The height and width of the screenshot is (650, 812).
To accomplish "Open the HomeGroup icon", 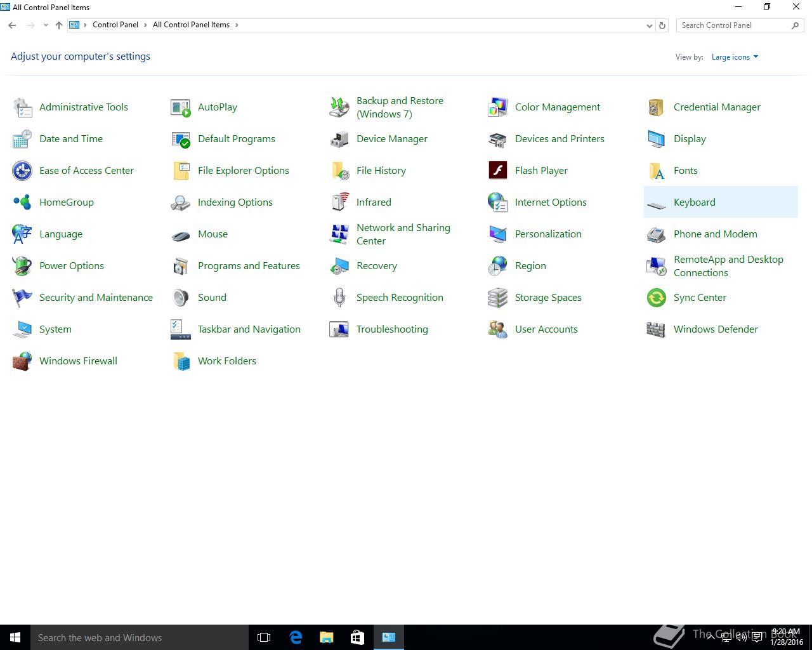I will [22, 202].
